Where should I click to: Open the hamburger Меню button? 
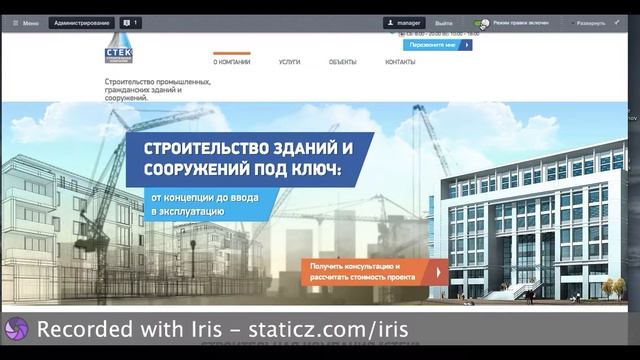click(26, 23)
